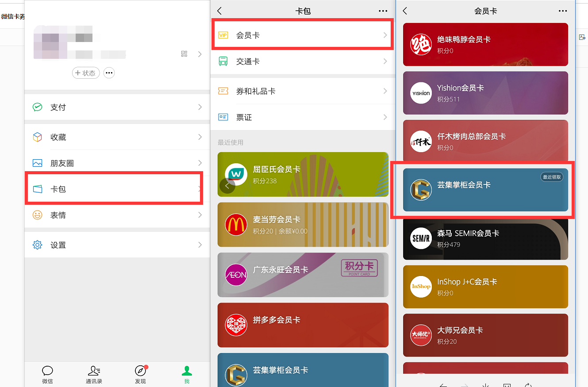Open the 仟木烤肉总部会员卡 card
588x387 pixels.
tap(485, 141)
